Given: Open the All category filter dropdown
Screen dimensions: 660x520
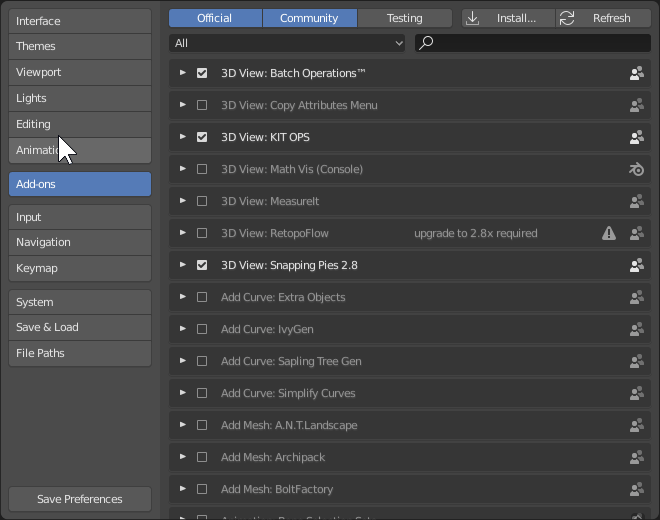Looking at the screenshot, I should [x=288, y=43].
